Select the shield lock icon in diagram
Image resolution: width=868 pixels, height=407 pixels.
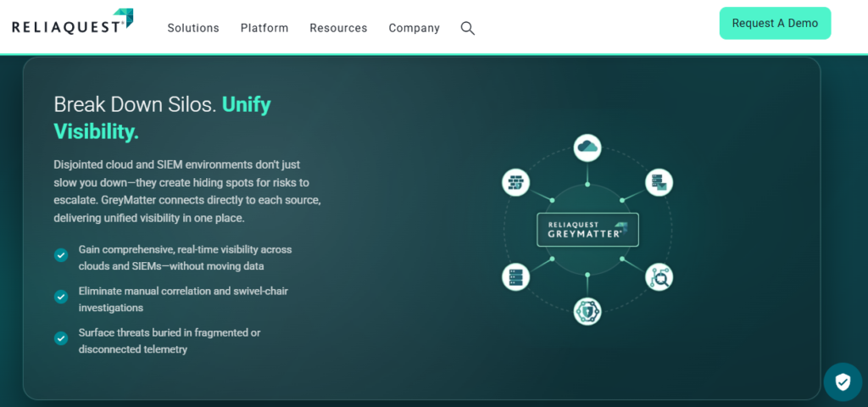(x=587, y=312)
